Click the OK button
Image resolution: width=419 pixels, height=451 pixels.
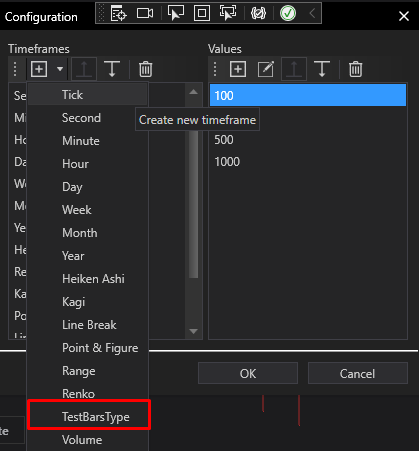pos(248,373)
